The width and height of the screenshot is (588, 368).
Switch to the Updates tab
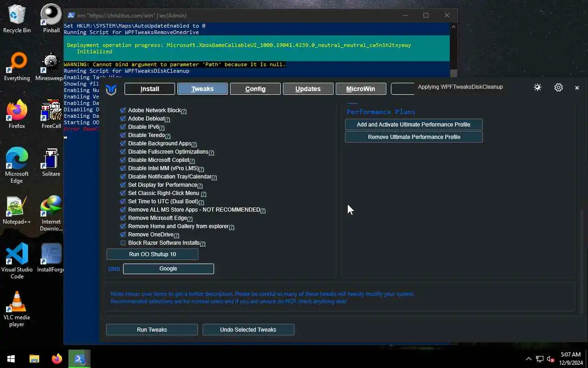click(308, 89)
